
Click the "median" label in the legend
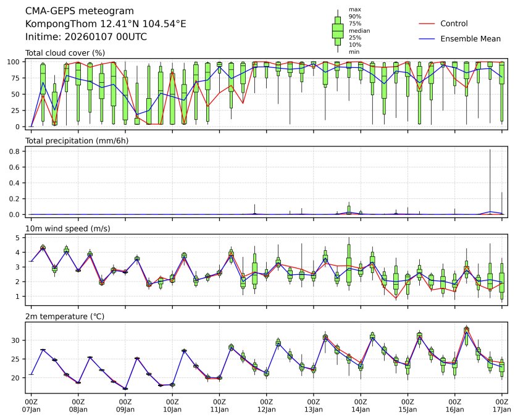click(x=357, y=30)
